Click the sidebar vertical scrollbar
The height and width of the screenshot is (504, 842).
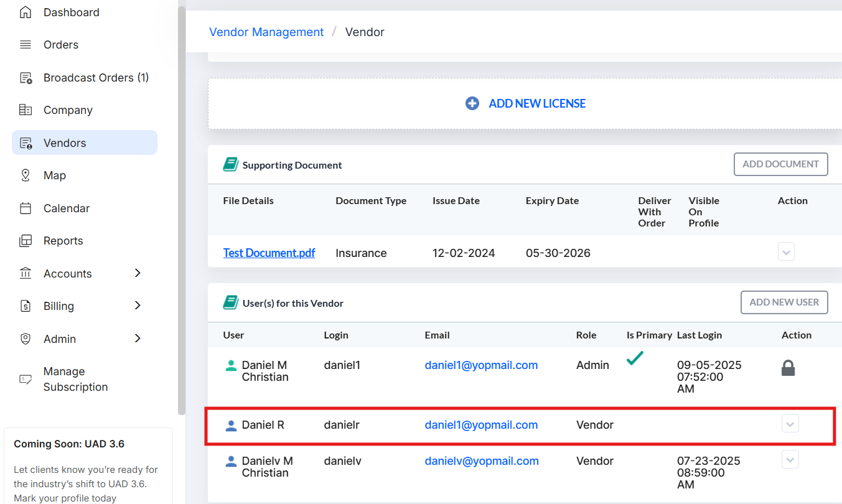tap(182, 210)
